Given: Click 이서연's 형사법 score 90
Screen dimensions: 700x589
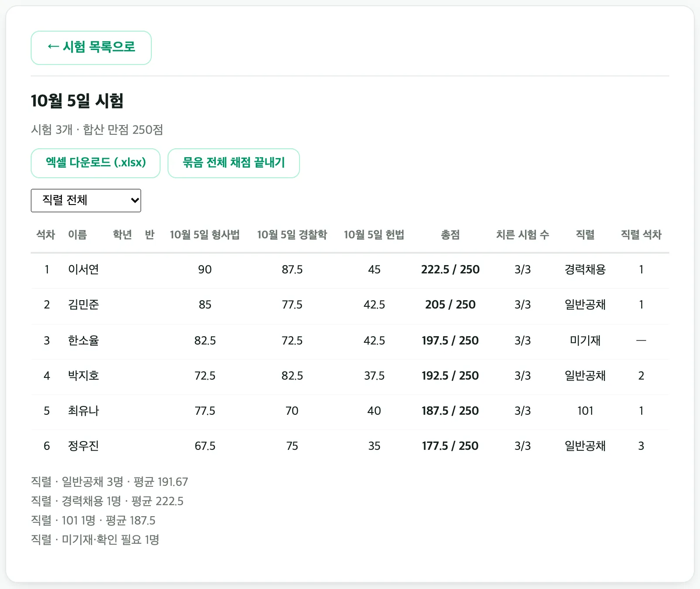Looking at the screenshot, I should tap(205, 269).
